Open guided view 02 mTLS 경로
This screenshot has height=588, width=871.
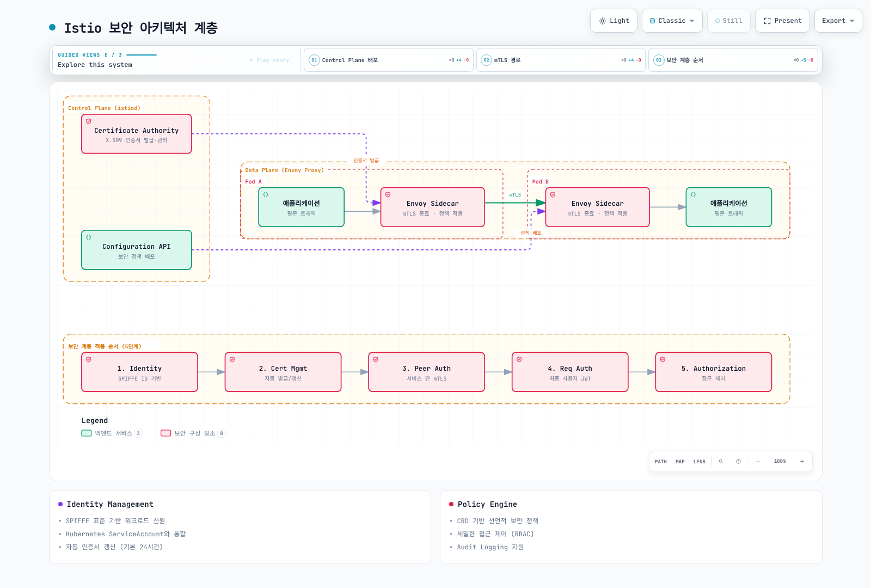(561, 60)
